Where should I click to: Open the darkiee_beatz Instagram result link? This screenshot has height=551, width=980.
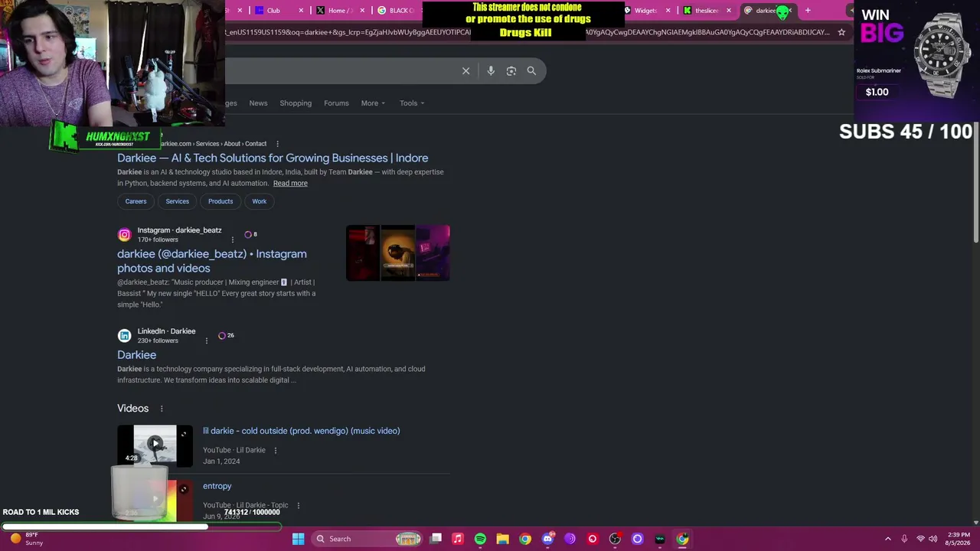(x=212, y=261)
